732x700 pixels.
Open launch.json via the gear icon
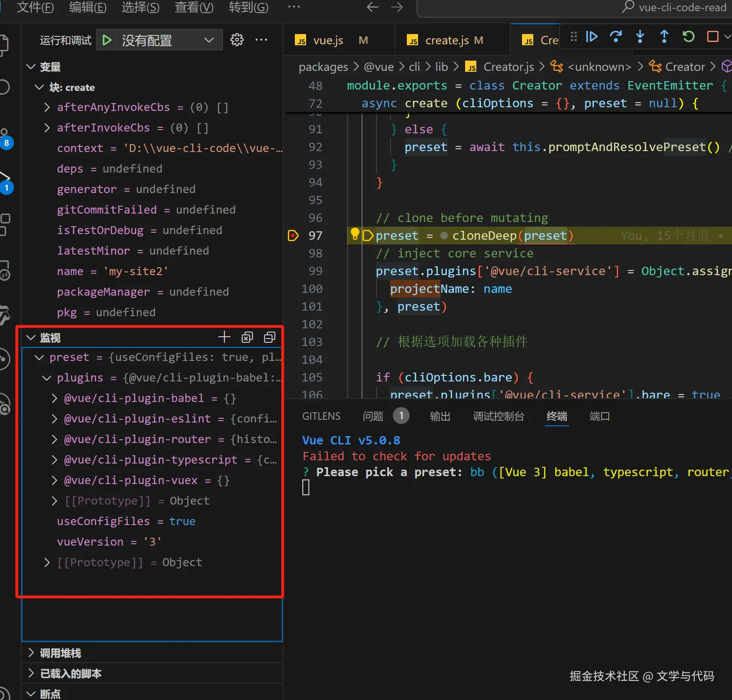coord(237,40)
